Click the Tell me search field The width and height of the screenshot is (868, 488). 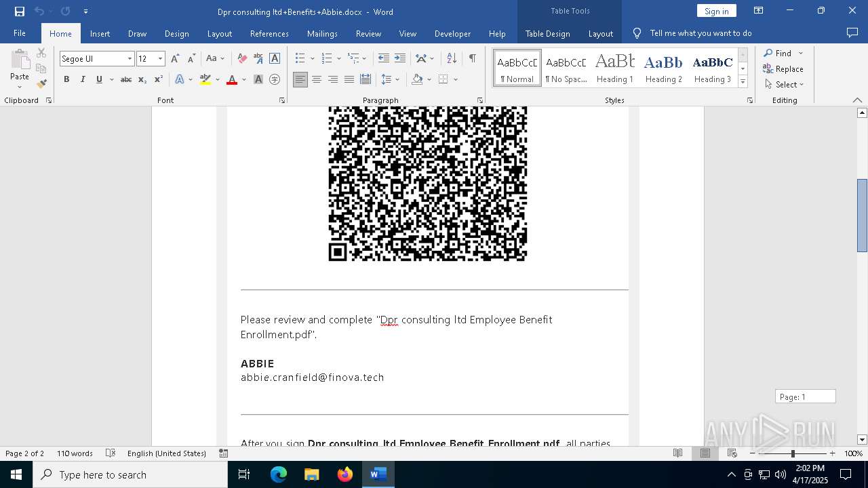701,33
